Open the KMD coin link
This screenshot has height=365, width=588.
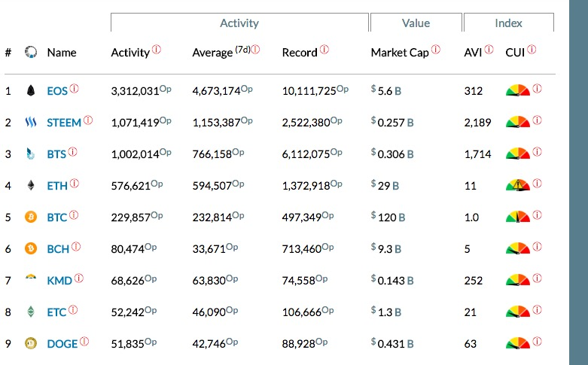(x=59, y=281)
